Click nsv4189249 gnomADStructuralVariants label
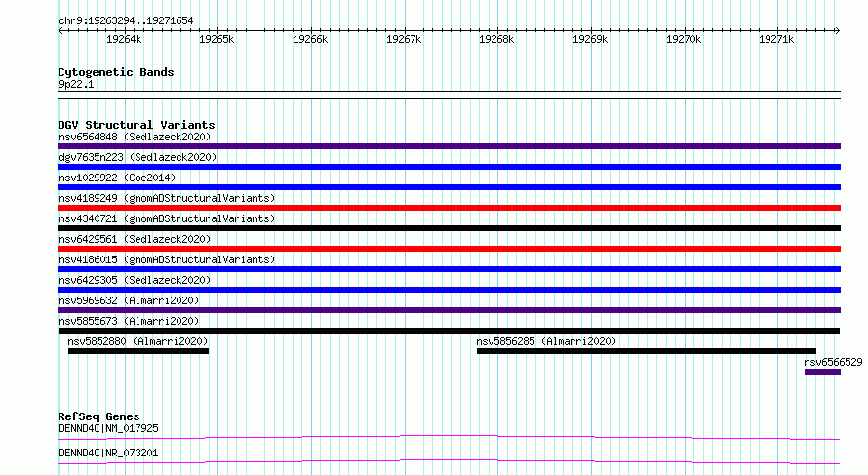 coord(167,198)
